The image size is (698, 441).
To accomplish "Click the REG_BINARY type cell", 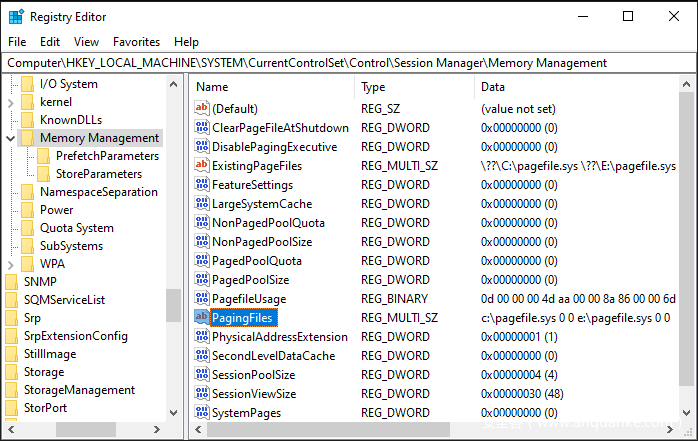I will click(x=394, y=299).
